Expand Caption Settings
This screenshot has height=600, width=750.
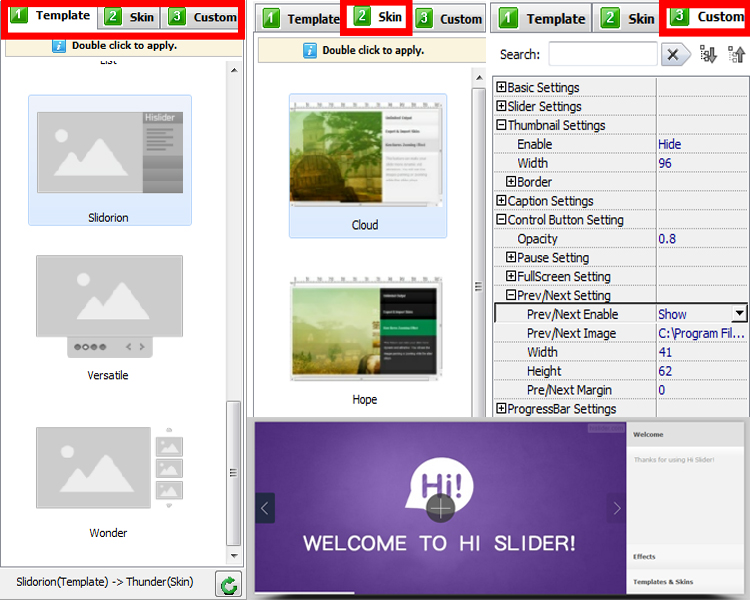point(501,200)
